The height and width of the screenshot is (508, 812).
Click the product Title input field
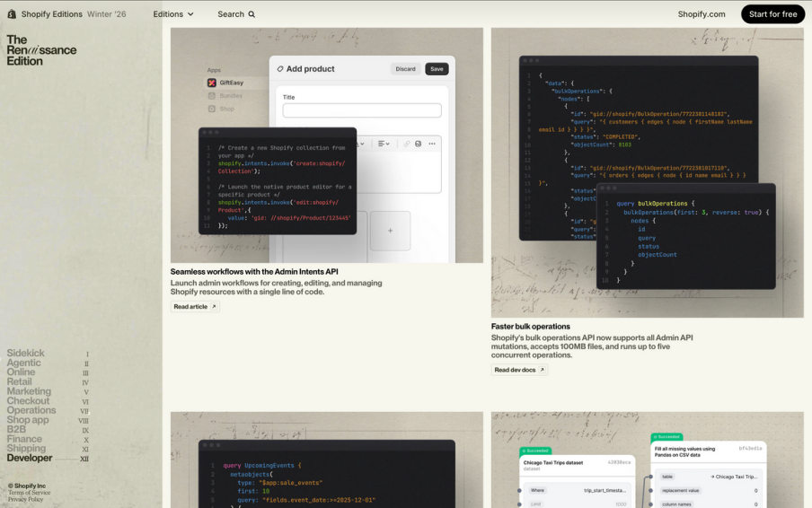click(362, 110)
